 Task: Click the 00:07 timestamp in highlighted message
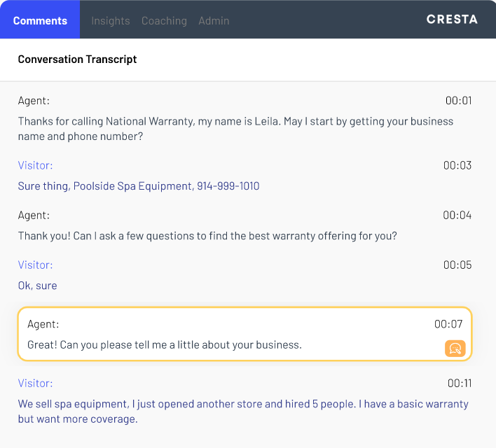(x=448, y=323)
